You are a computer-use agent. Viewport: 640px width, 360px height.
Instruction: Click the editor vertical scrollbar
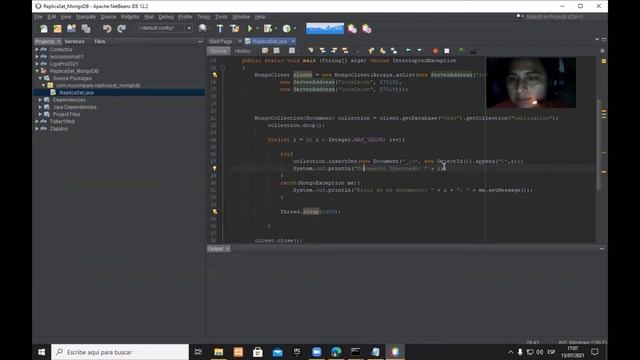(x=599, y=144)
